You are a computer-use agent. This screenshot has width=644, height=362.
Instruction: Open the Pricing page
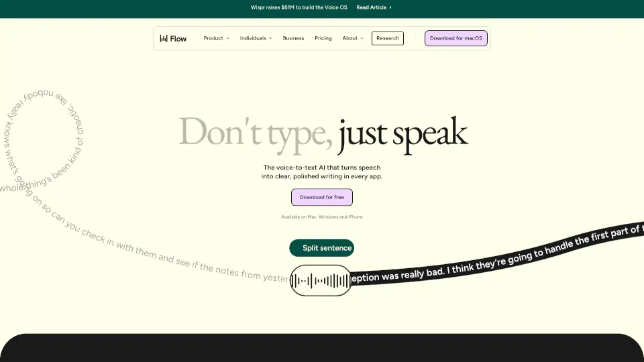tap(323, 38)
